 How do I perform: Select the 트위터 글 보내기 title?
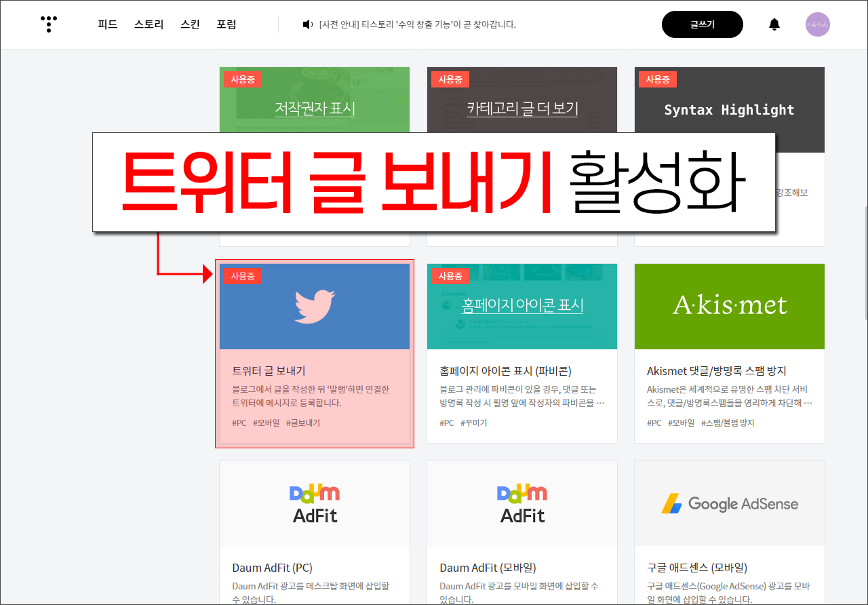tap(269, 371)
